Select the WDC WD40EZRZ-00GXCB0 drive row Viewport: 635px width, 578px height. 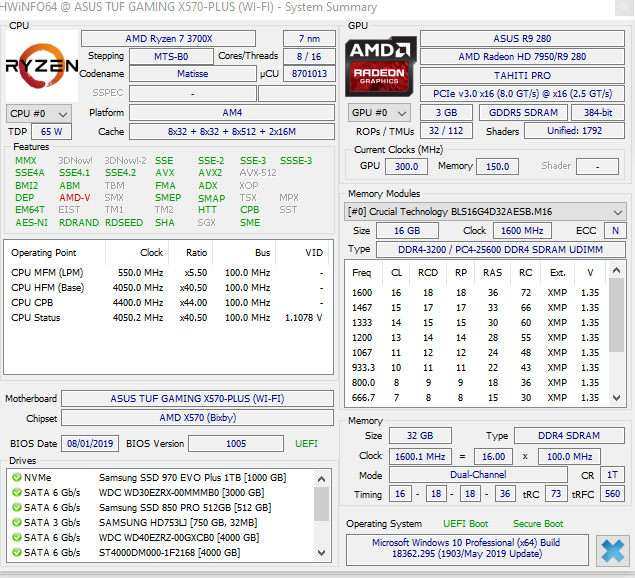pos(160,537)
